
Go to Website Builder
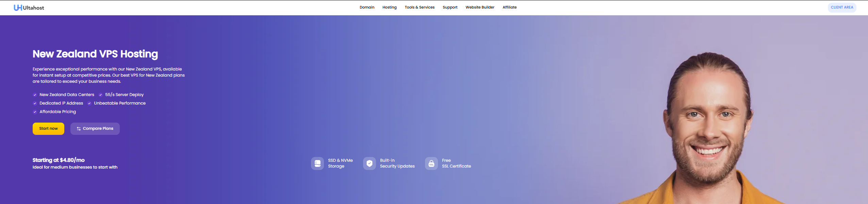tap(480, 7)
